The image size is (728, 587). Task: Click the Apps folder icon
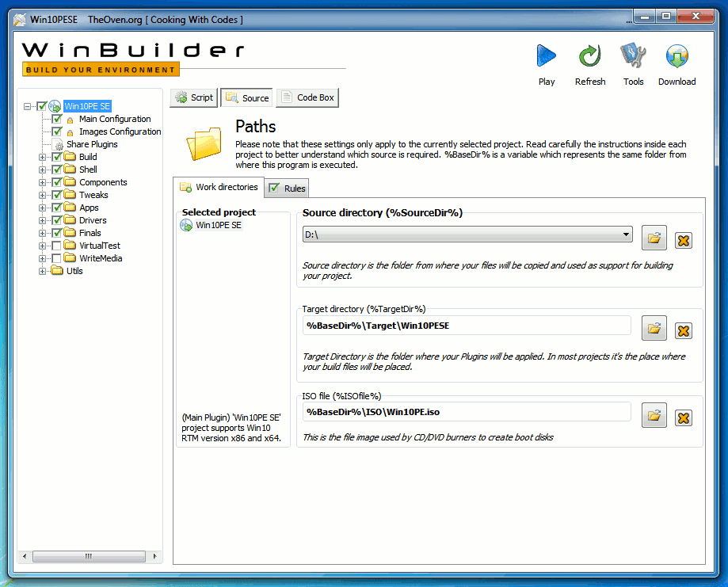pyautogui.click(x=70, y=207)
